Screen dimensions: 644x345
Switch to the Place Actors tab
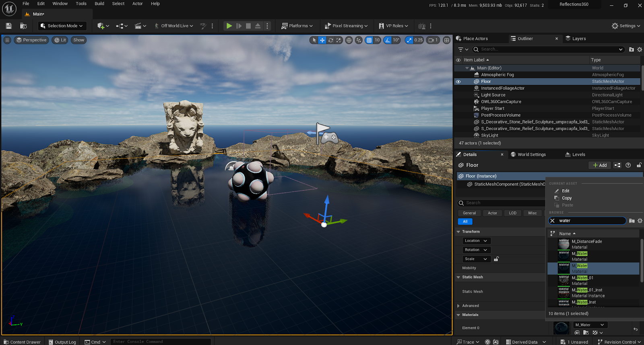[x=472, y=39]
